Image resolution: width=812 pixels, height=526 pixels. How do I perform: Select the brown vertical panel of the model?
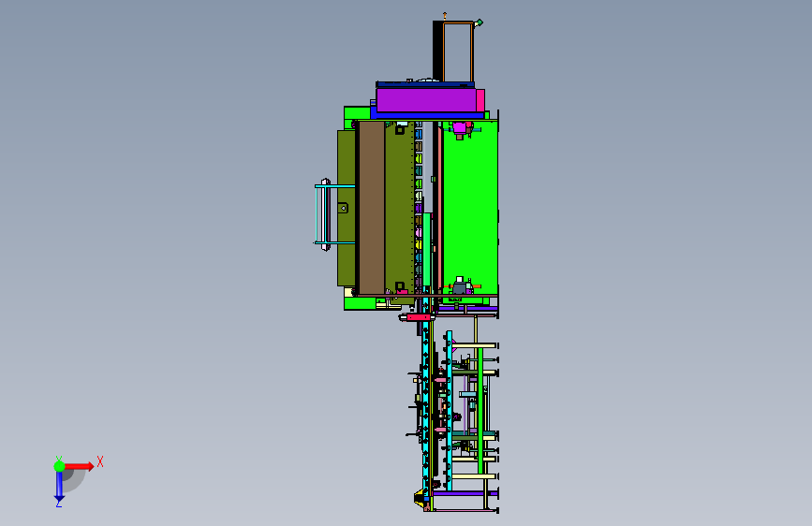tap(371, 208)
